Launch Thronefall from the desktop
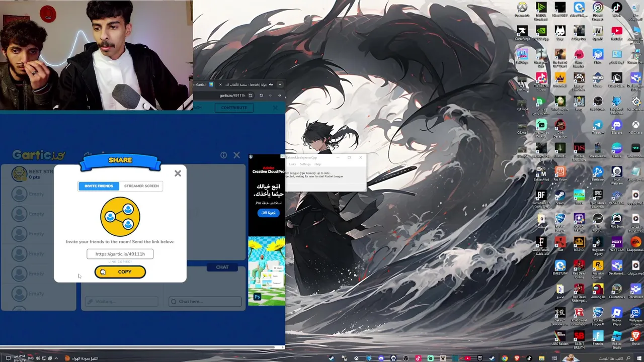 560,80
